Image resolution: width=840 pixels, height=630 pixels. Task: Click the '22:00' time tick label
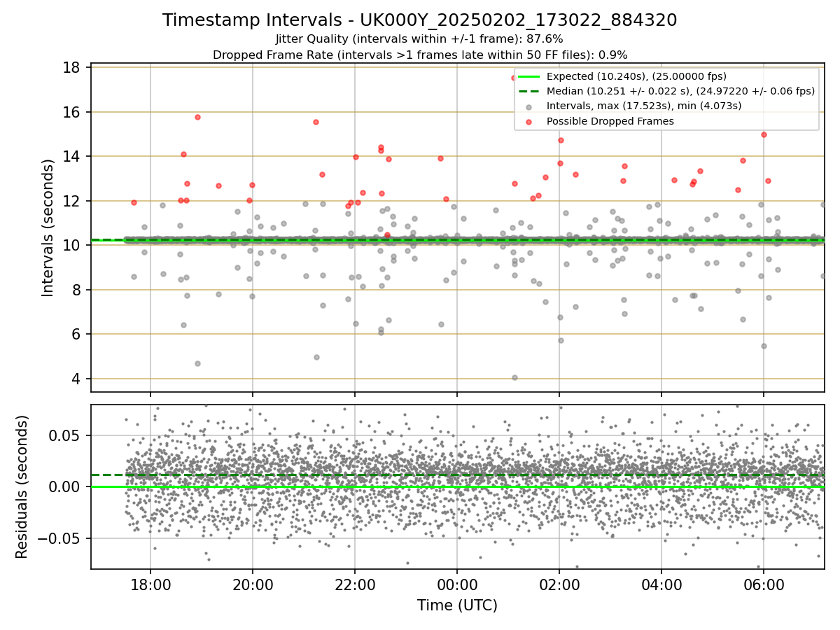[355, 584]
